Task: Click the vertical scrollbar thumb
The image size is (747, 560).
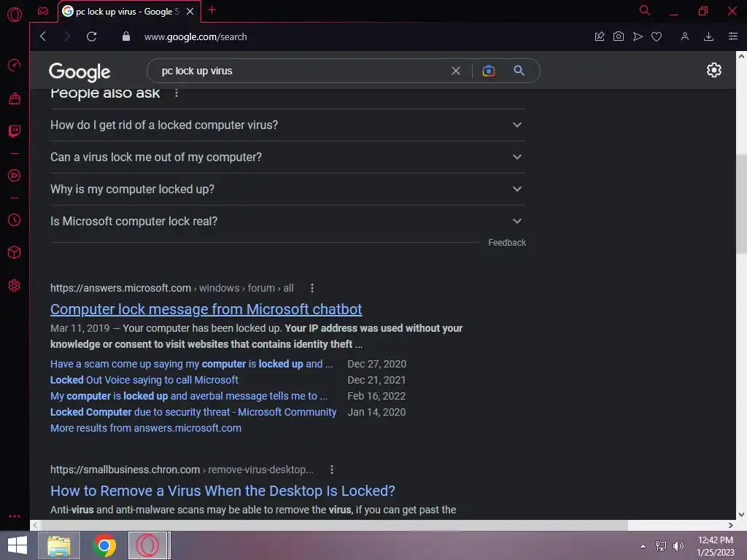Action: click(741, 204)
